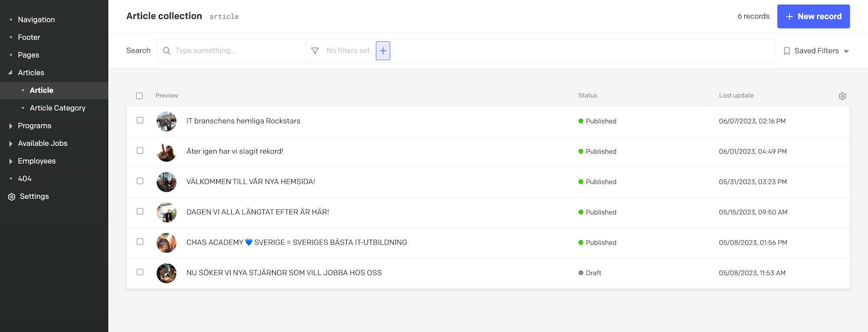Check the IT branschens hemliga Rockstars row

(140, 120)
